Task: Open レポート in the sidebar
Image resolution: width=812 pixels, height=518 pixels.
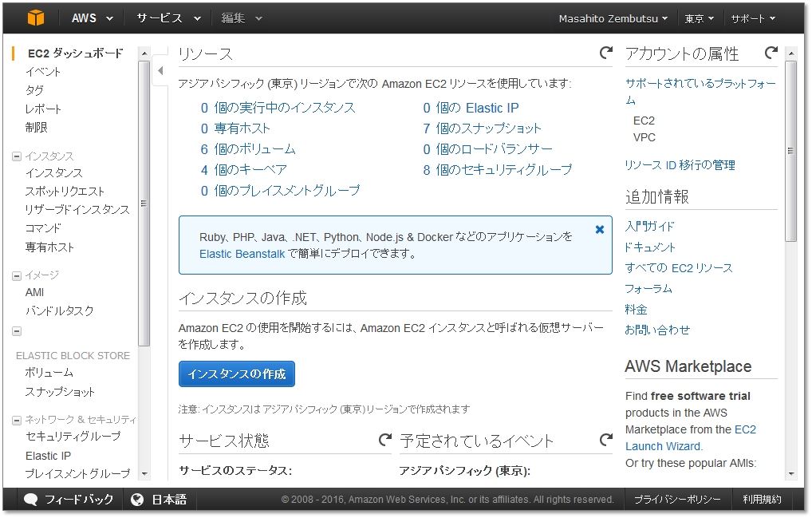Action: coord(44,109)
